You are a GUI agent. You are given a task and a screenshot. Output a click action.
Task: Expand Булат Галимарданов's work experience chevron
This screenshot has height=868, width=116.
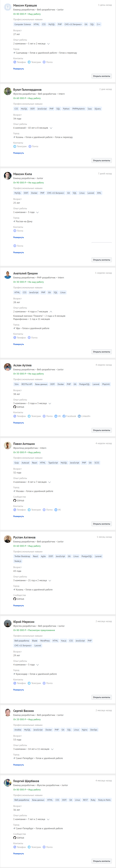[x=51, y=128]
